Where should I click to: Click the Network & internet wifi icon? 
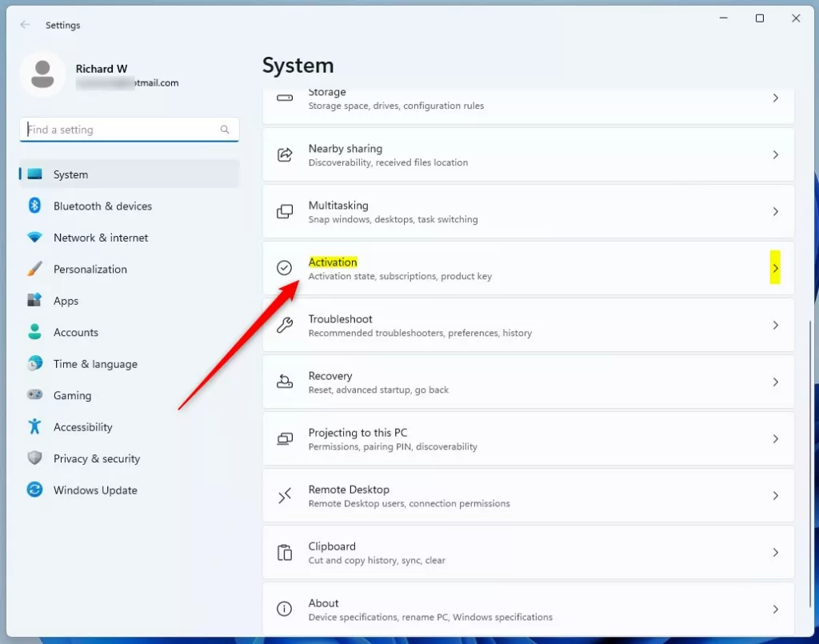[34, 238]
